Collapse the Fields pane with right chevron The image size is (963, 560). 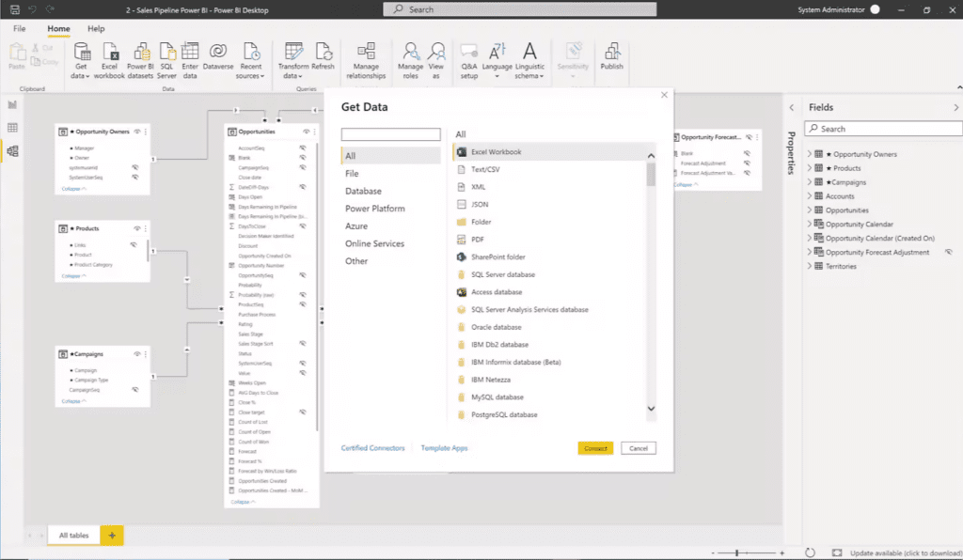pyautogui.click(x=955, y=107)
